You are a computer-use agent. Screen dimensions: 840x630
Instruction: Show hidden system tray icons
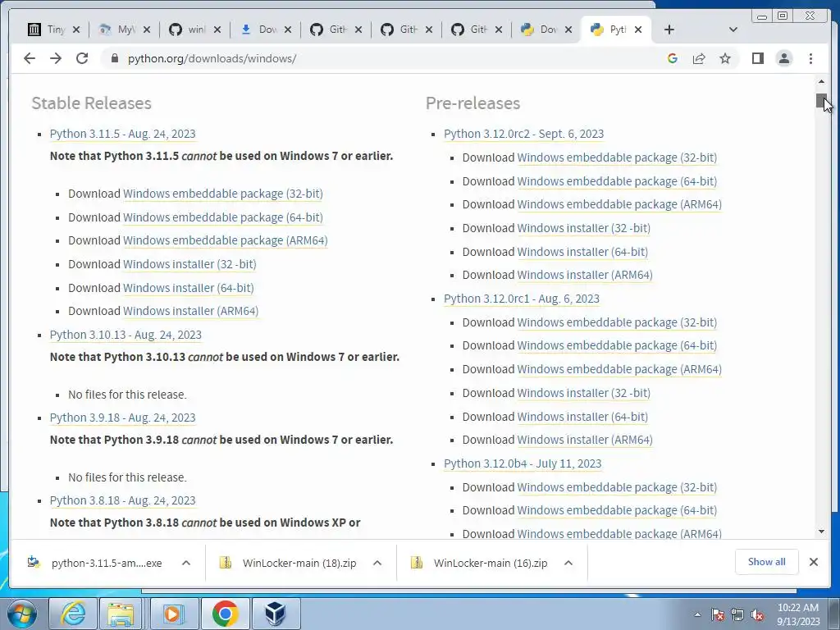coord(697,614)
